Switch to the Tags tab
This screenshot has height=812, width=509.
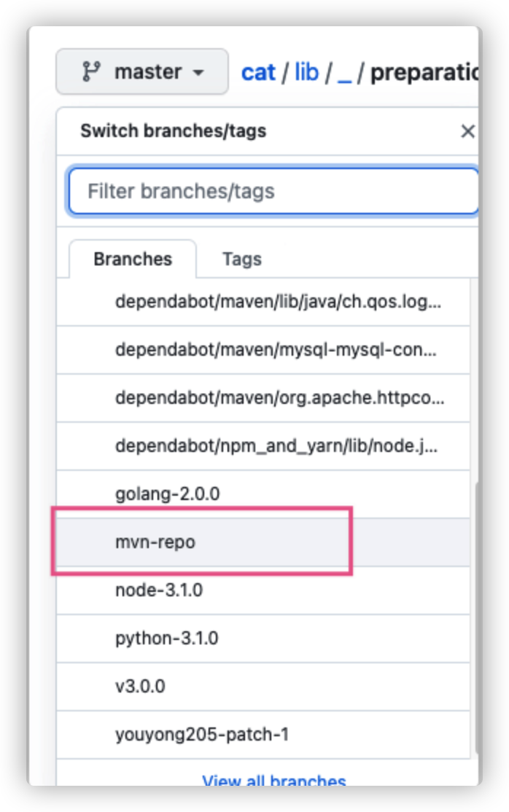(x=241, y=259)
